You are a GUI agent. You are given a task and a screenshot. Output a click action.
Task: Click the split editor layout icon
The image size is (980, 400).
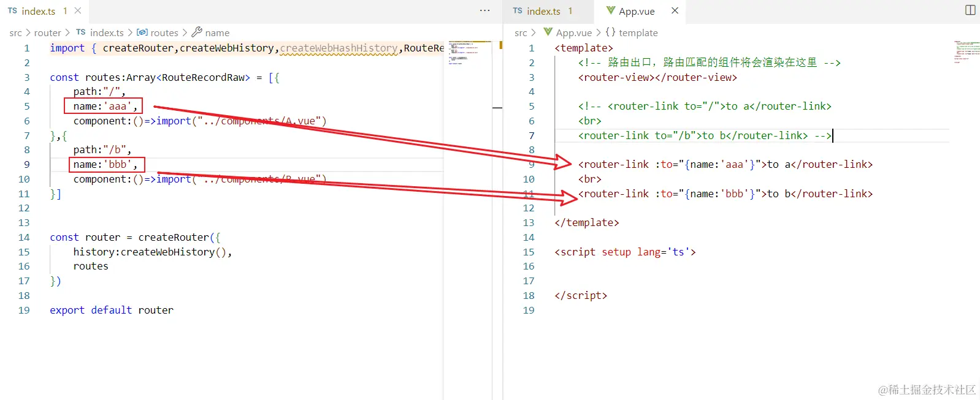click(970, 10)
